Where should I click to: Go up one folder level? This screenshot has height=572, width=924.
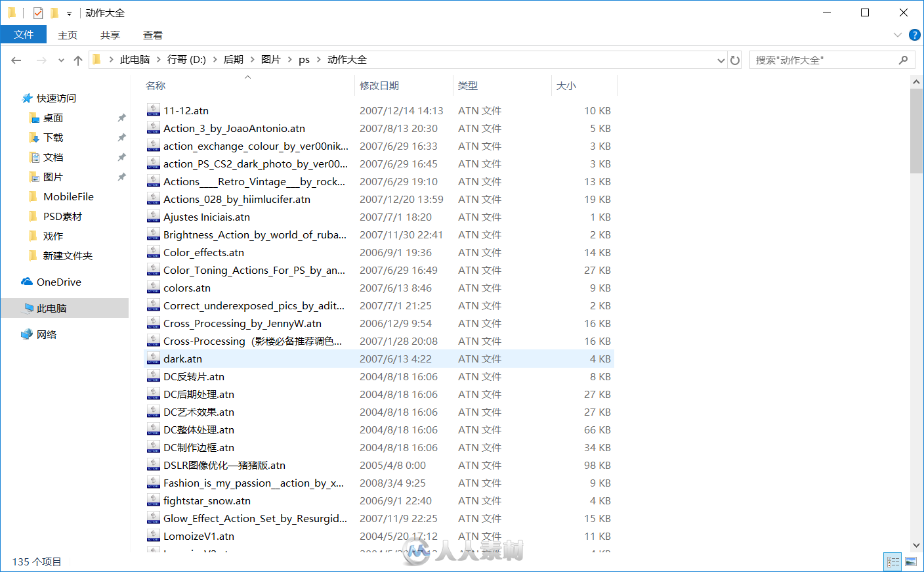point(78,60)
